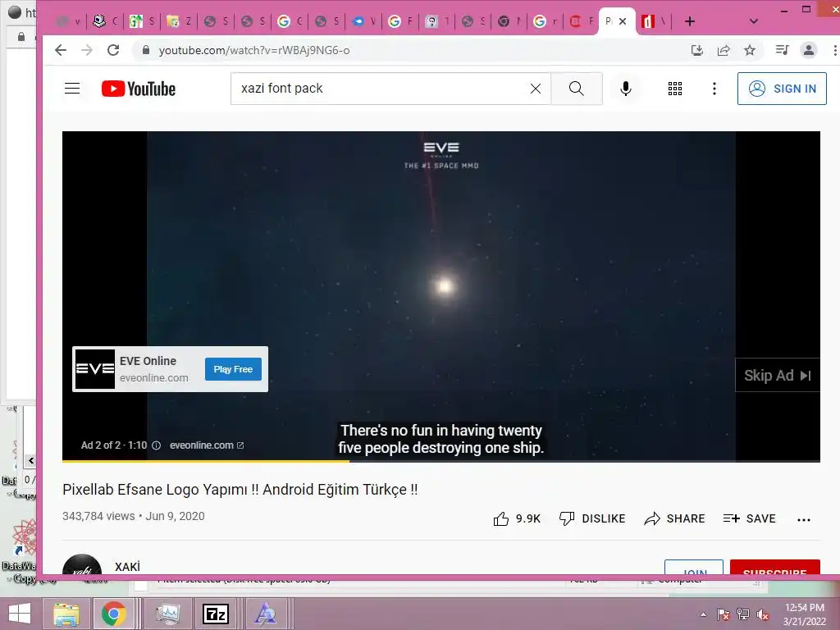Image resolution: width=840 pixels, height=630 pixels.
Task: Click the ad progress bar
Action: tap(441, 461)
